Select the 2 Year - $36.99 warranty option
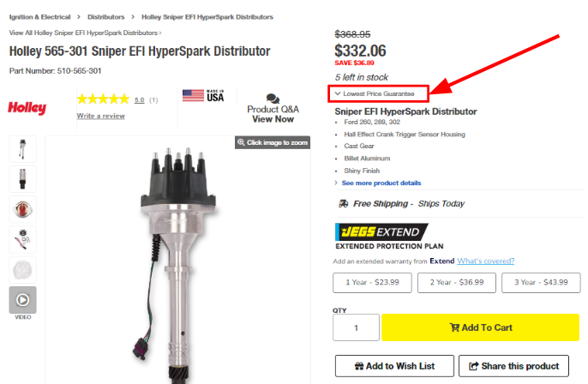This screenshot has height=384, width=588. [457, 282]
